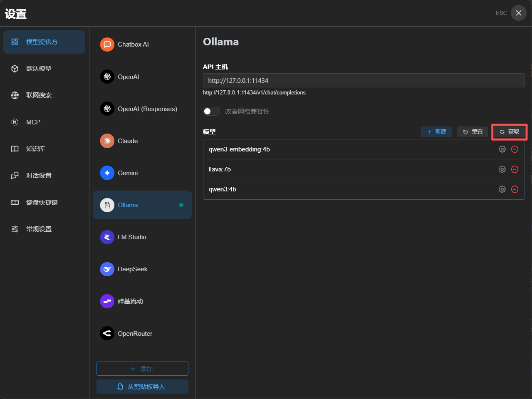Select the Gemini provider name
The height and width of the screenshot is (399, 532).
128,173
